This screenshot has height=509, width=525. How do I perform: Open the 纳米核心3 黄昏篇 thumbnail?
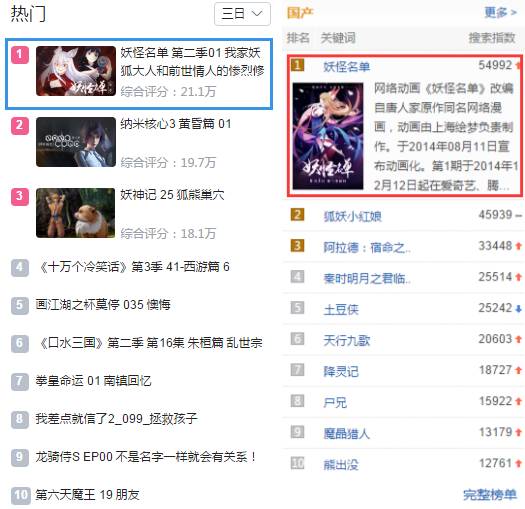click(x=76, y=142)
